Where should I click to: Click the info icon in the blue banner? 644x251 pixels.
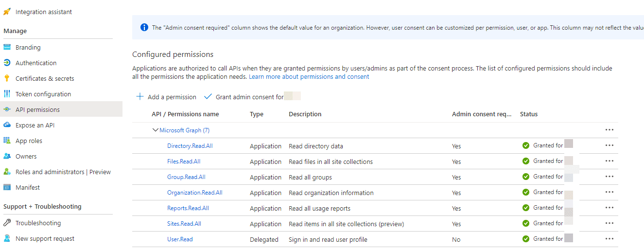(x=144, y=27)
